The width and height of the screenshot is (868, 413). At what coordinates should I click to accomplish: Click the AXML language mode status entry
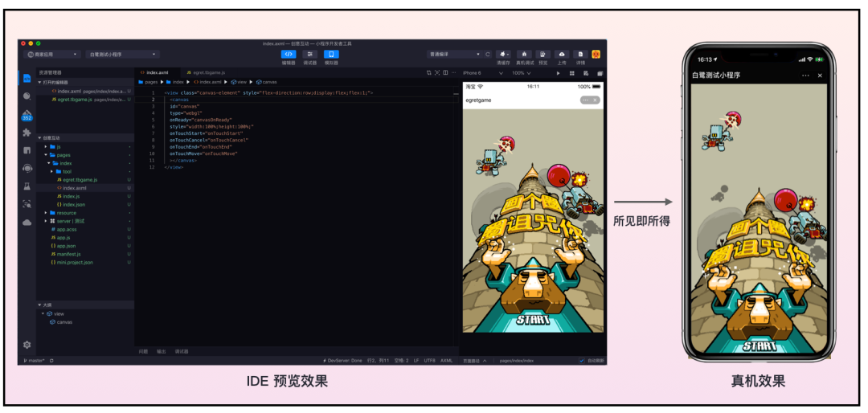click(446, 361)
